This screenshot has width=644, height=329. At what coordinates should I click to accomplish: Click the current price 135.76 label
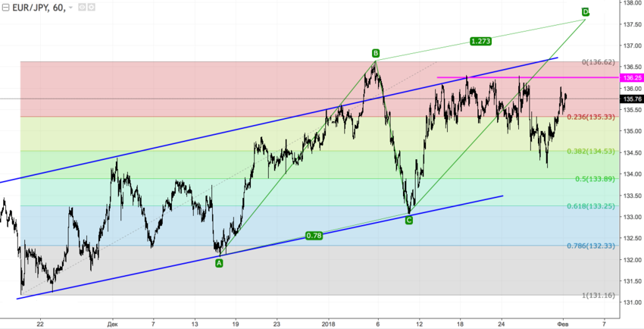click(631, 99)
